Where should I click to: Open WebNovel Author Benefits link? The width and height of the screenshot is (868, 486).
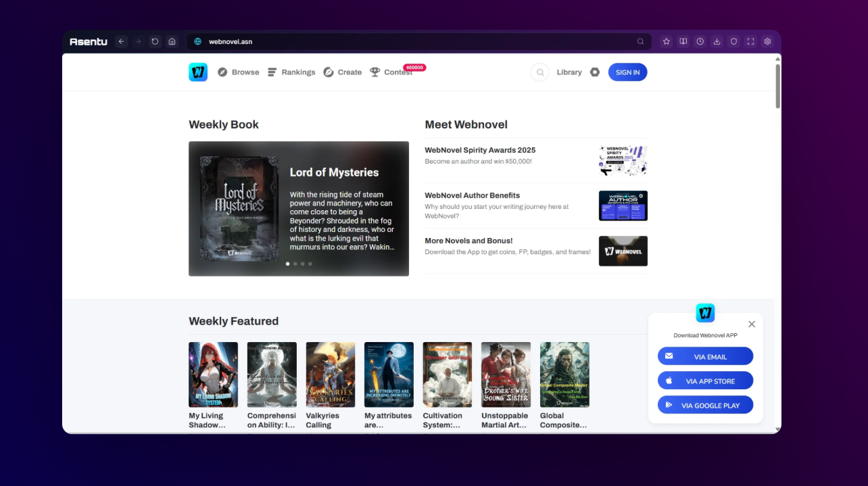tap(472, 195)
